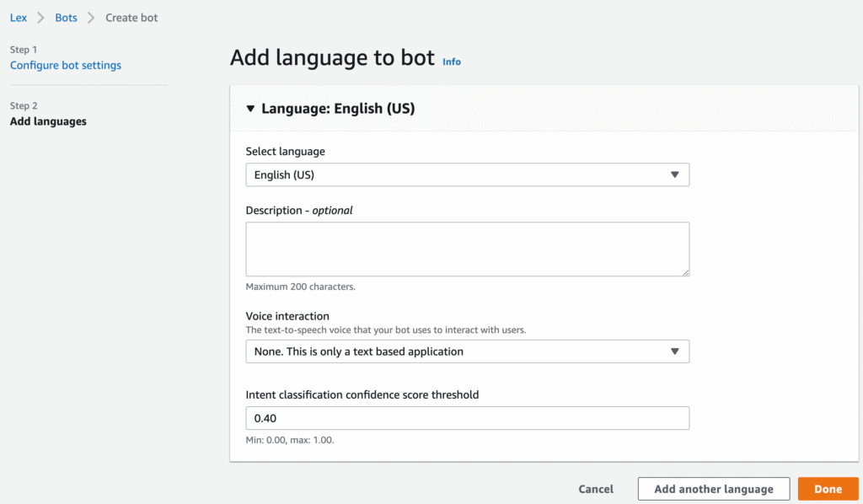Click the Add language to bot heading
This screenshot has height=504, width=863.
point(332,58)
